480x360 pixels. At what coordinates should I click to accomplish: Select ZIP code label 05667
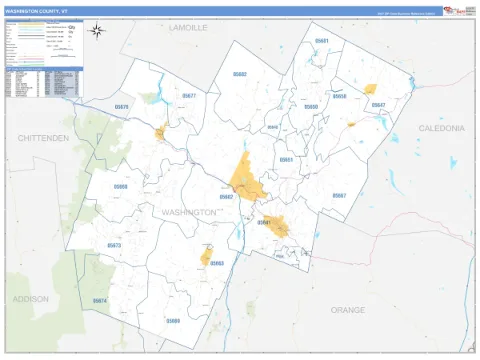point(339,196)
